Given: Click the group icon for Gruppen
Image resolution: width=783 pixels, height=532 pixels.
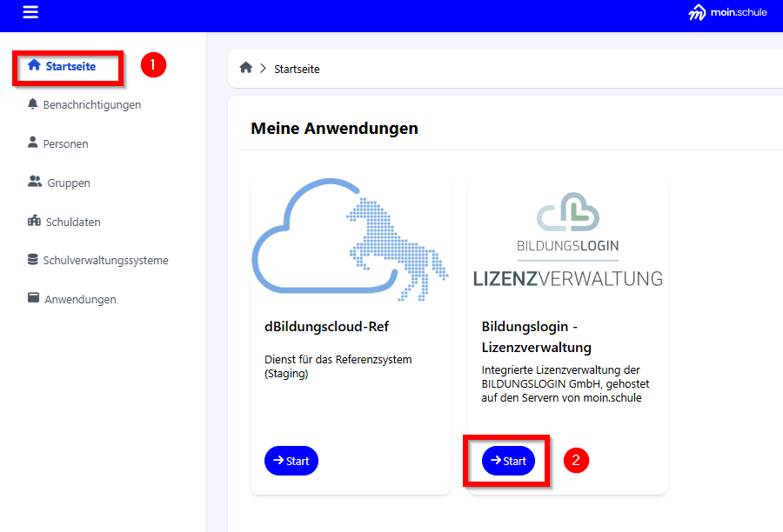Looking at the screenshot, I should (x=35, y=183).
